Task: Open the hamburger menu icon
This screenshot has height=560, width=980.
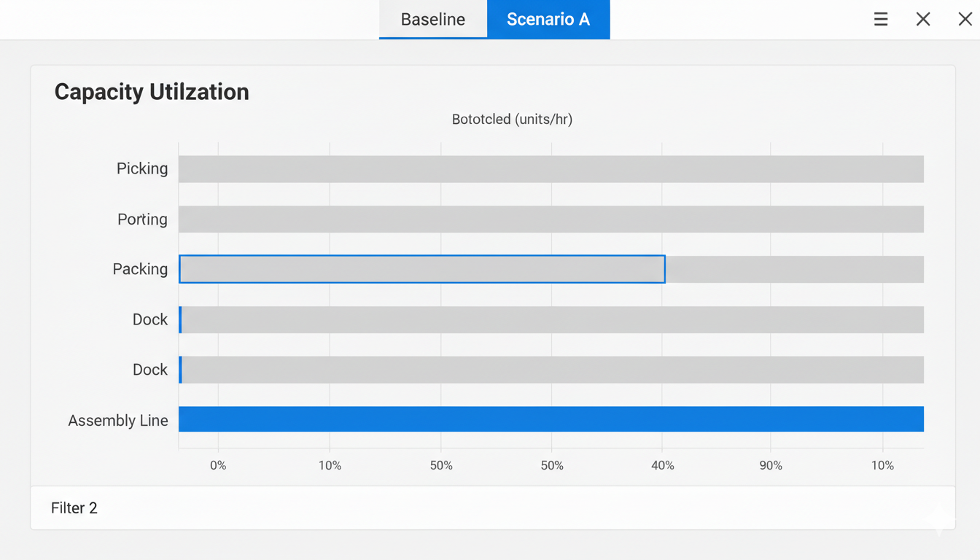Action: point(881,19)
